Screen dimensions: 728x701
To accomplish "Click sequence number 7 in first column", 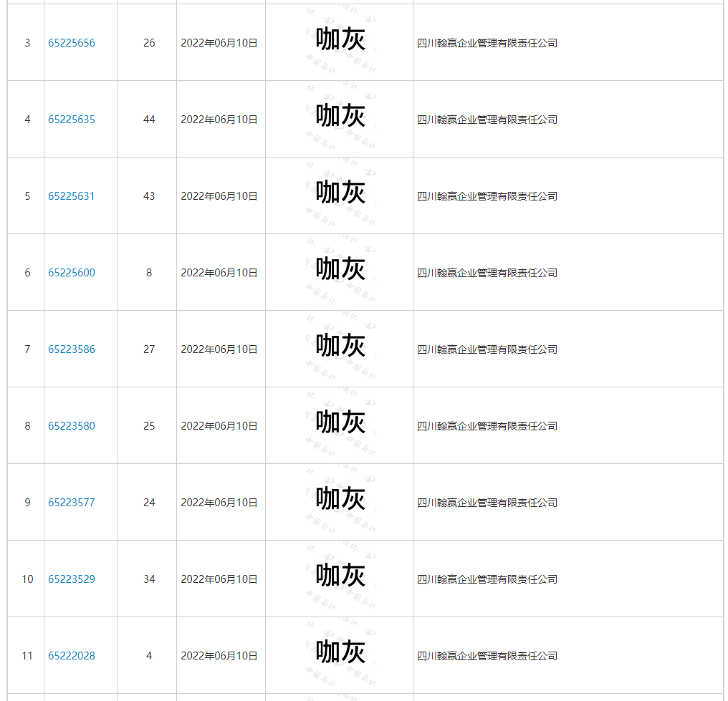I will pyautogui.click(x=27, y=349).
